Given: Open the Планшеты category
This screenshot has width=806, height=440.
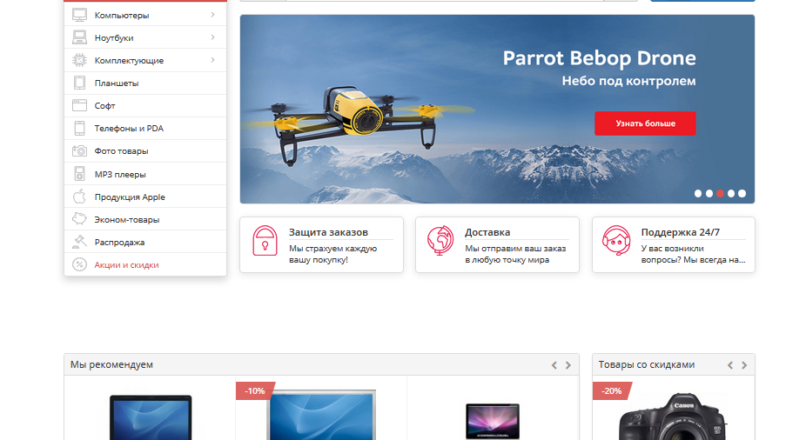Looking at the screenshot, I should click(117, 83).
